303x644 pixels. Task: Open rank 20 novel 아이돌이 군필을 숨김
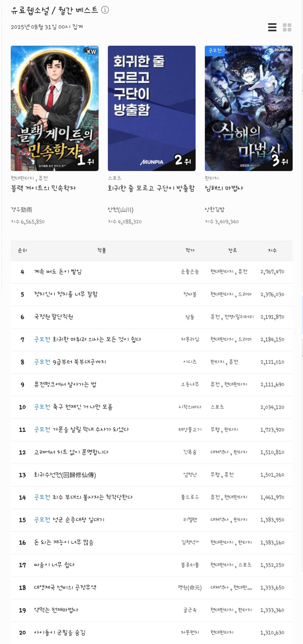click(x=60, y=633)
